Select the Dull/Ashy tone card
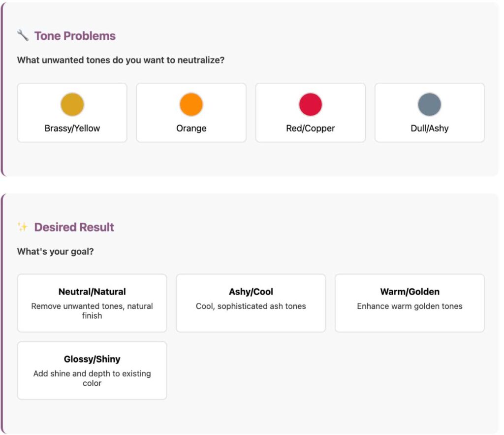Screen dimensions: 504x435 [x=429, y=113]
